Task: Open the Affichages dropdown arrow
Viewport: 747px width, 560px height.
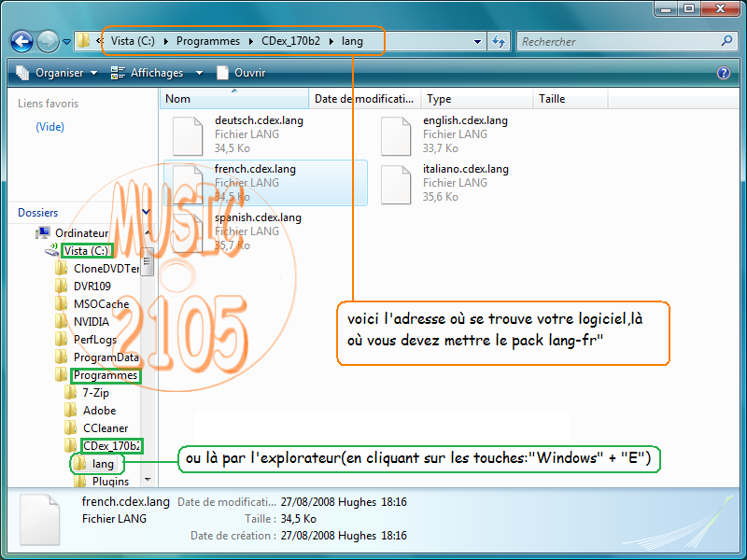Action: 199,73
